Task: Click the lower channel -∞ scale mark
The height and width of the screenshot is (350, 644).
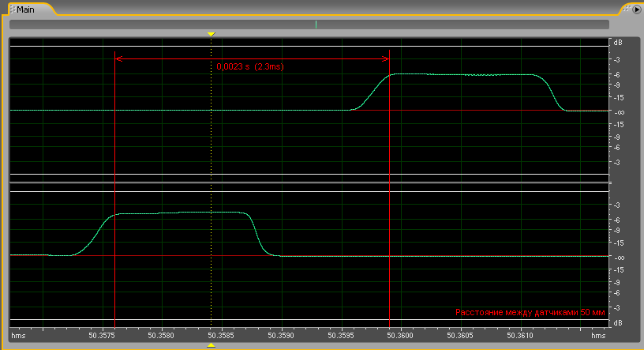Action: pos(620,258)
